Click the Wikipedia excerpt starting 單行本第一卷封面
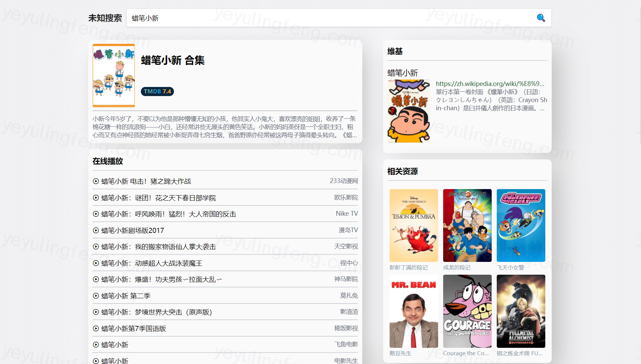Viewport: 641px width, 364px height. [491, 100]
